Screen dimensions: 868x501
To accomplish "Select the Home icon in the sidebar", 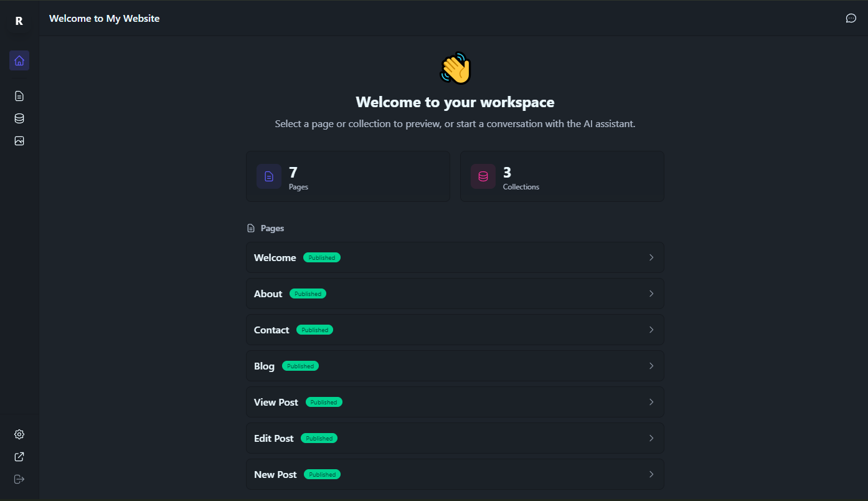I will click(x=19, y=60).
